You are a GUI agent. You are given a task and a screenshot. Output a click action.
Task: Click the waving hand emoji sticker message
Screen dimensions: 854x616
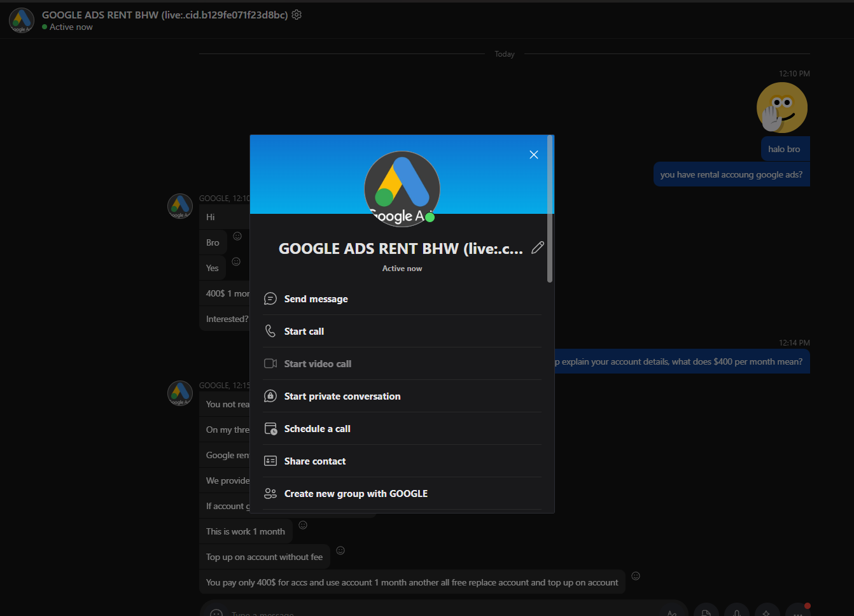coord(782,108)
